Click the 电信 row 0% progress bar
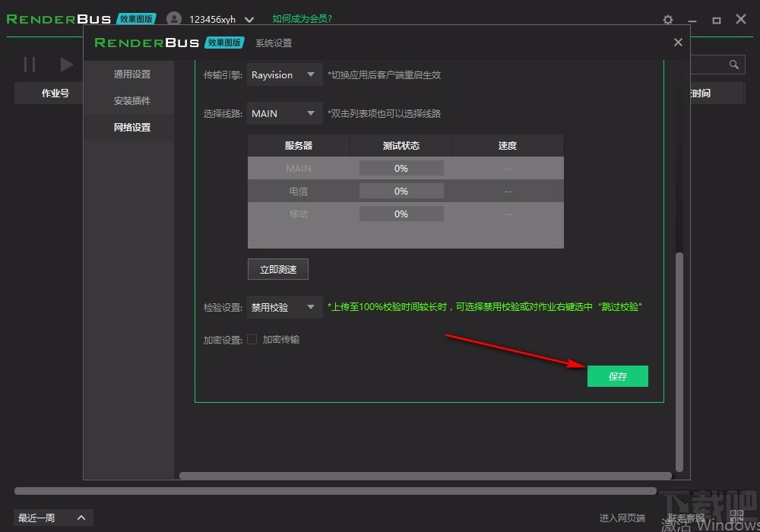The width and height of the screenshot is (760, 532). click(x=401, y=191)
